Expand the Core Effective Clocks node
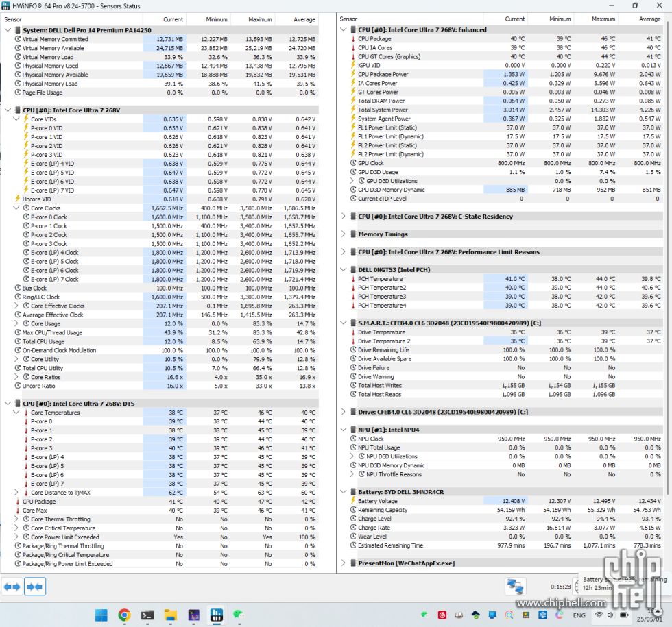Image resolution: width=672 pixels, height=627 pixels. tap(16, 306)
